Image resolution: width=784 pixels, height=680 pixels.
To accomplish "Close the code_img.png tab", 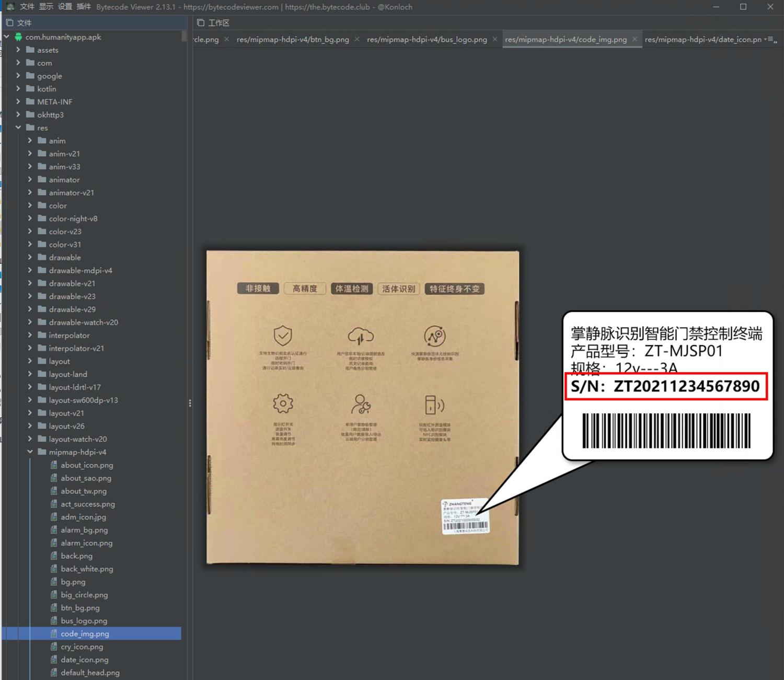I will [635, 39].
